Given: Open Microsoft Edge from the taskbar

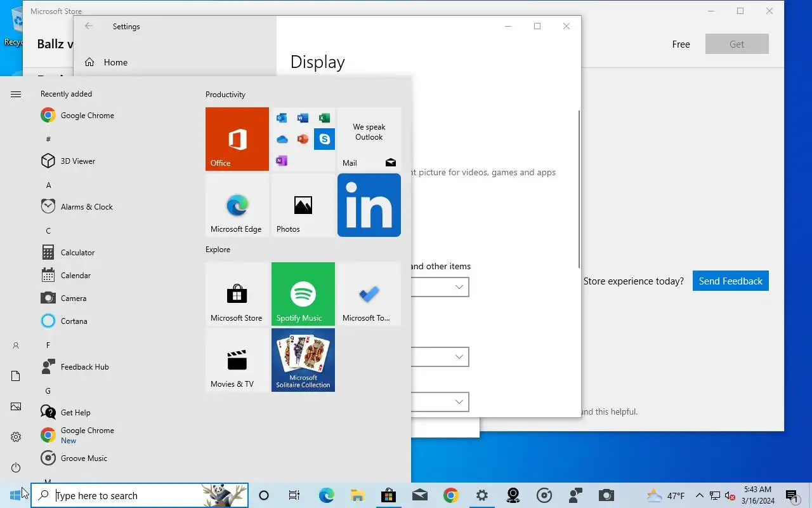Looking at the screenshot, I should click(x=326, y=495).
